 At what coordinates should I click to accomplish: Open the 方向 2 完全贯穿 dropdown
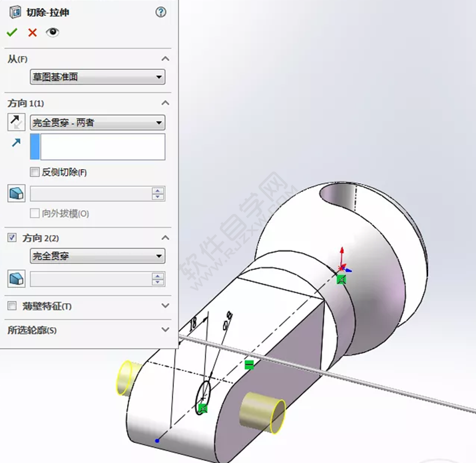point(97,256)
